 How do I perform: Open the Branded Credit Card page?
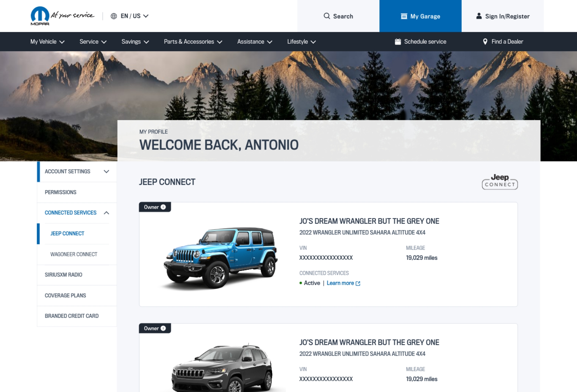click(x=72, y=316)
